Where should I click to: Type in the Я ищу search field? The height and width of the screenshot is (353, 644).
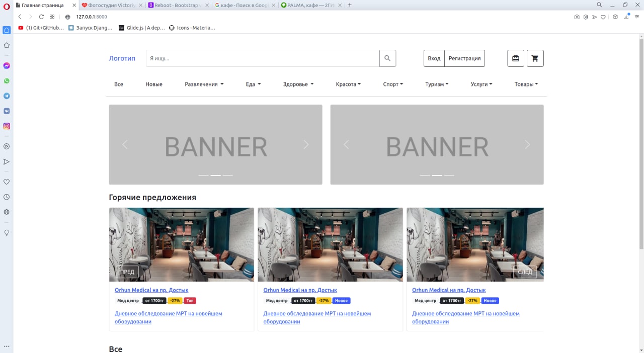262,58
